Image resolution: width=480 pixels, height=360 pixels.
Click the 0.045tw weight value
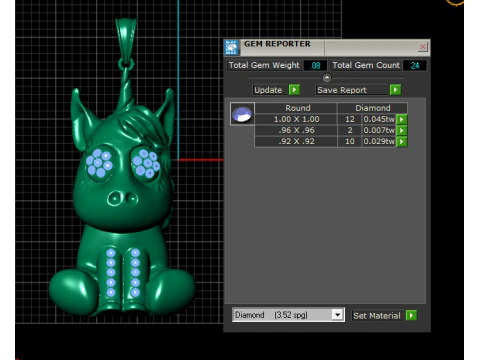click(379, 119)
